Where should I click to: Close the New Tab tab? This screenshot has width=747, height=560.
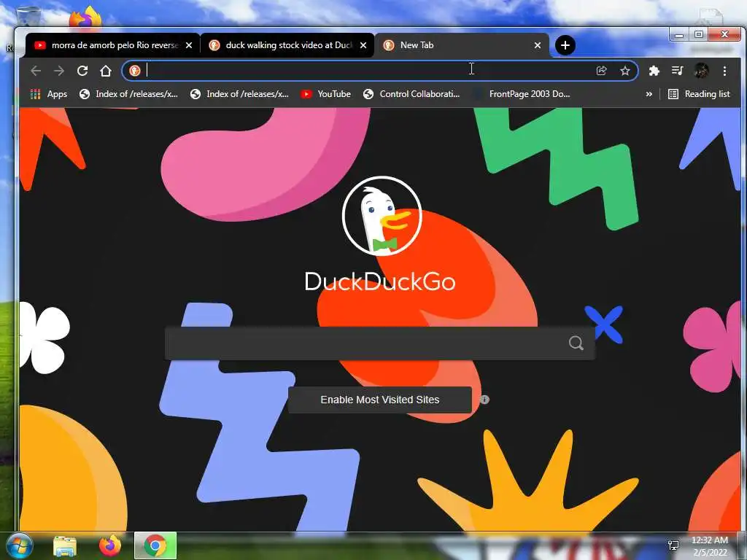coord(538,45)
